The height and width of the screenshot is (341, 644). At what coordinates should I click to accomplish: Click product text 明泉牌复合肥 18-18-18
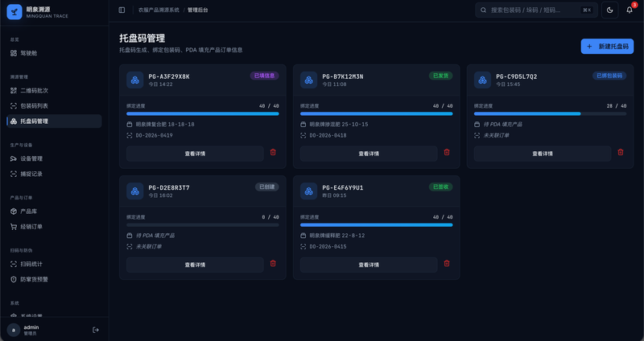[165, 125]
